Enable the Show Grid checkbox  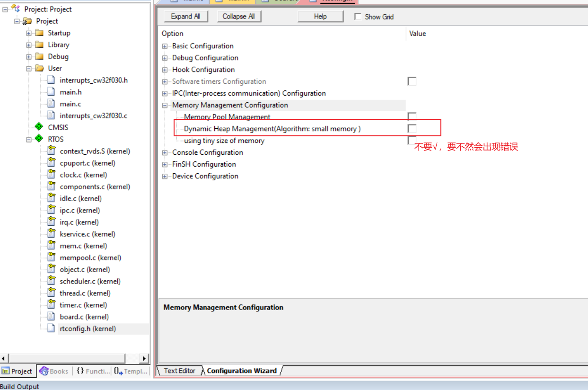pyautogui.click(x=358, y=17)
